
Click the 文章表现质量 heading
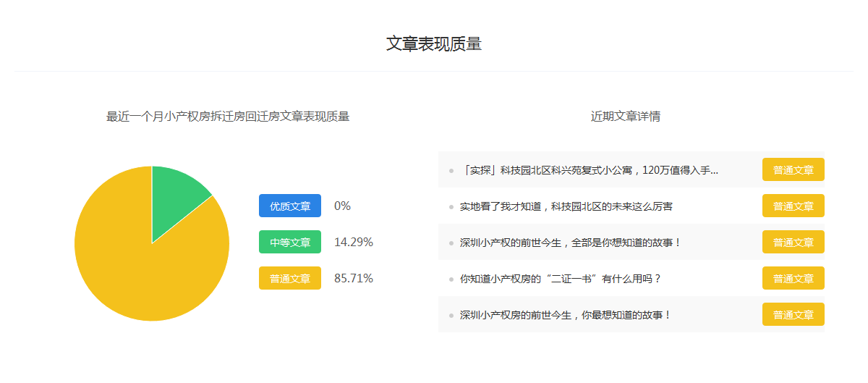click(434, 43)
